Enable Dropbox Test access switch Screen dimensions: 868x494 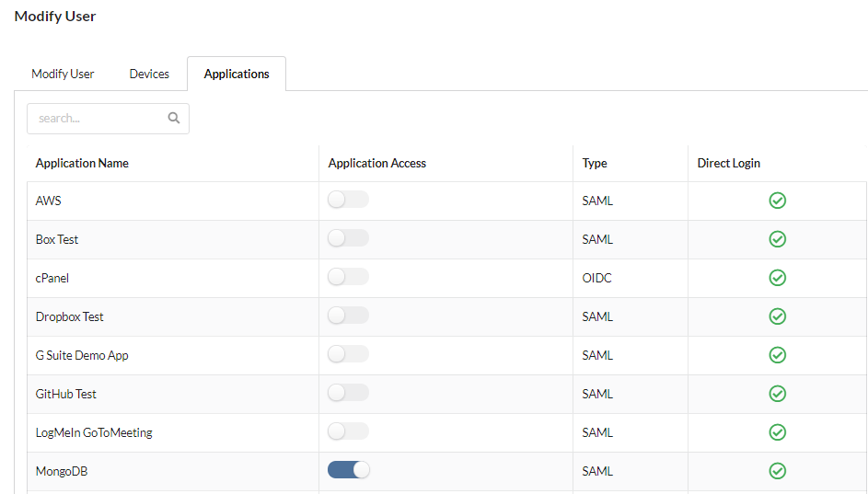pos(348,316)
